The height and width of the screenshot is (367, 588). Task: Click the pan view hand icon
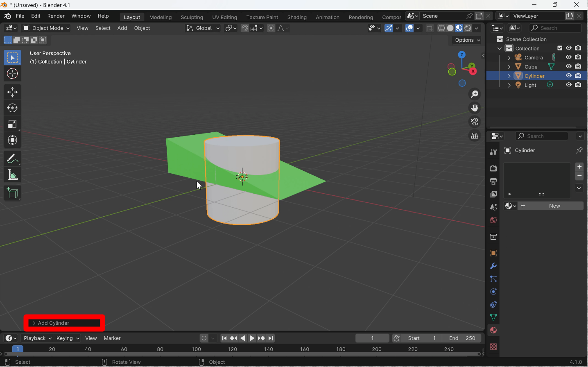tap(475, 108)
